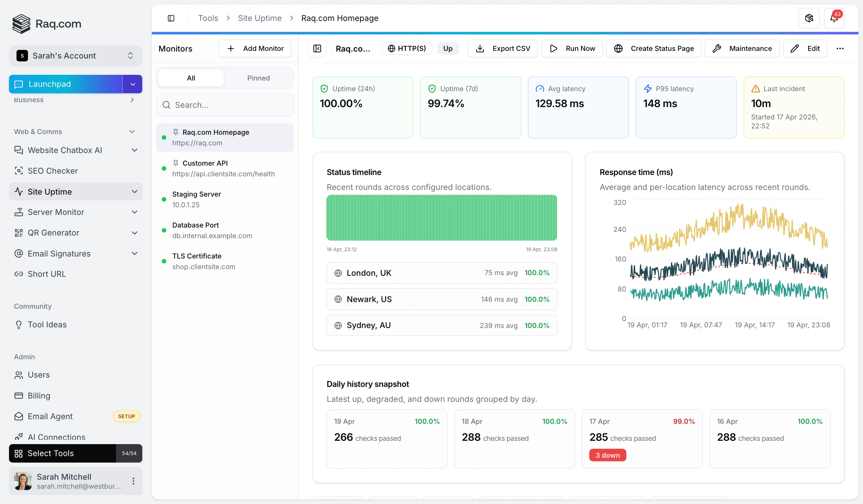Open the Users admin page
The image size is (863, 504).
39,374
